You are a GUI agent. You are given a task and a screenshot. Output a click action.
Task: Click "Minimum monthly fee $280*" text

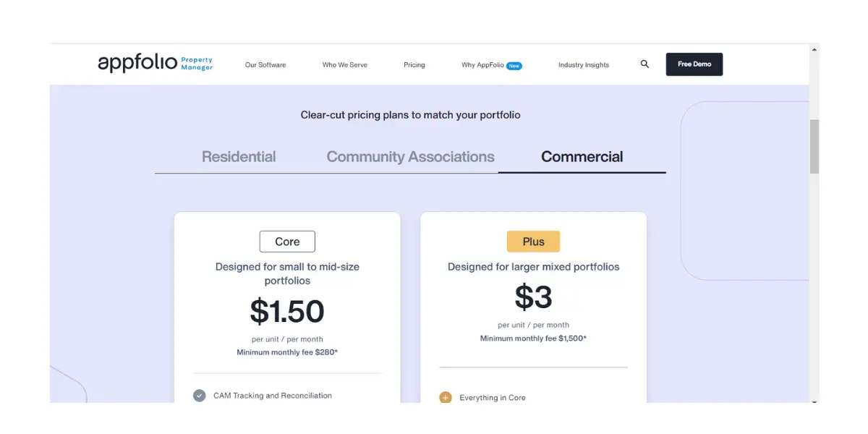point(287,352)
